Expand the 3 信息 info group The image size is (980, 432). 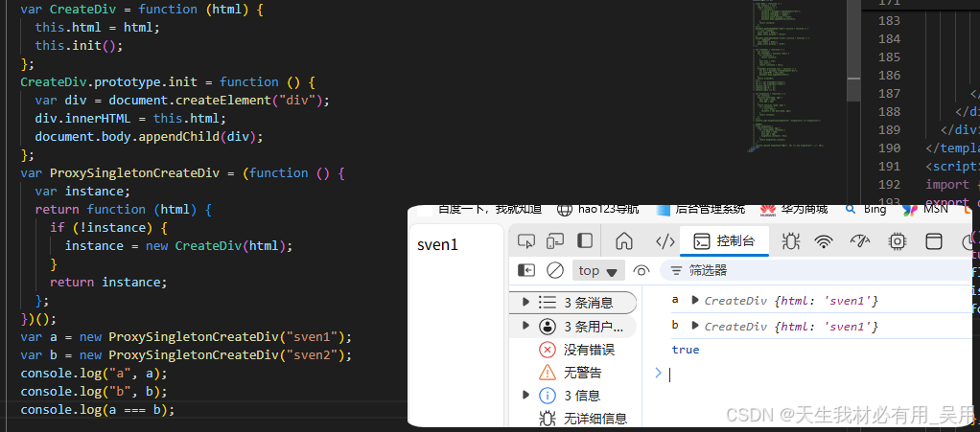(525, 396)
